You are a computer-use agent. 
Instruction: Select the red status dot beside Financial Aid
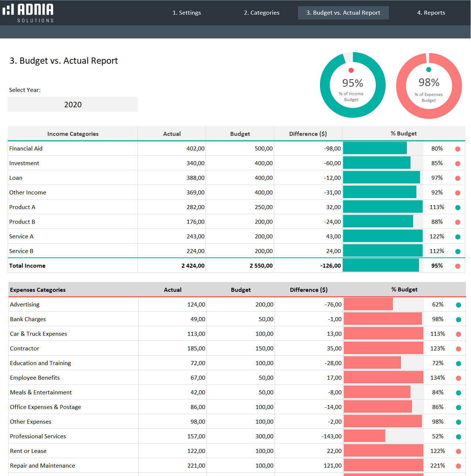457,149
